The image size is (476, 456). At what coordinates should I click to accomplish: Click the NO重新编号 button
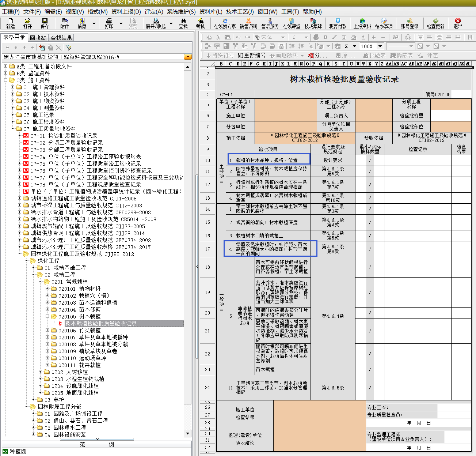pyautogui.click(x=251, y=56)
